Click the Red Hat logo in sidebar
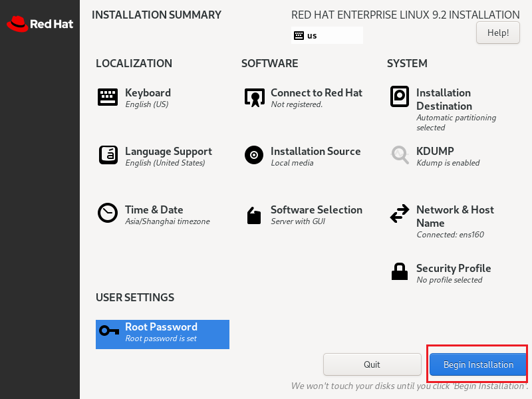 (40, 24)
